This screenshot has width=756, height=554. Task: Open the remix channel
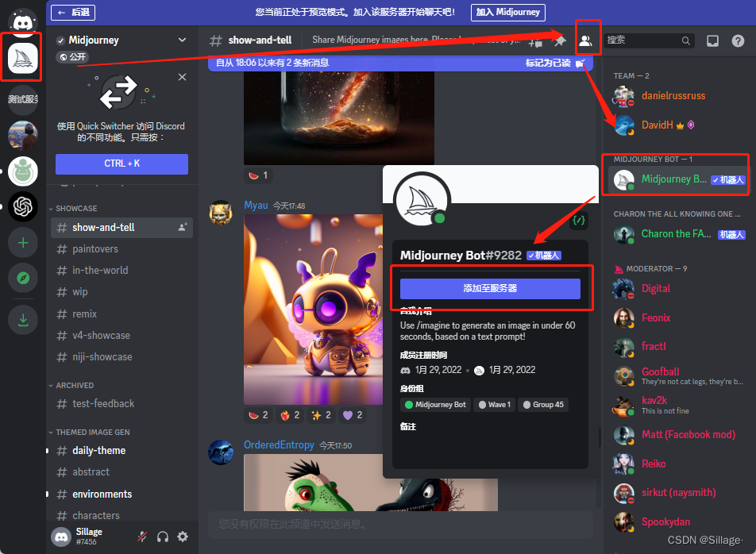(x=121, y=314)
